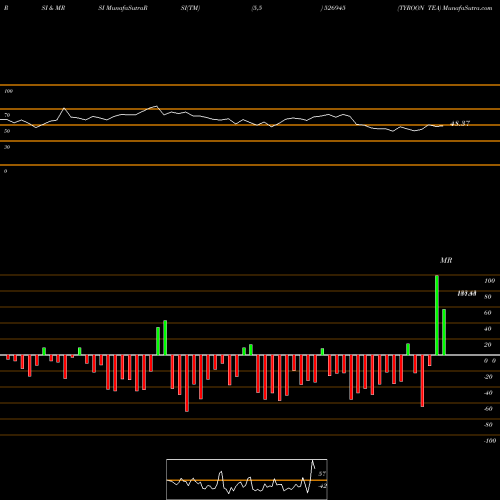Click the MR value label 101.88
Viewport: 500px width, 500px height.
[467, 293]
